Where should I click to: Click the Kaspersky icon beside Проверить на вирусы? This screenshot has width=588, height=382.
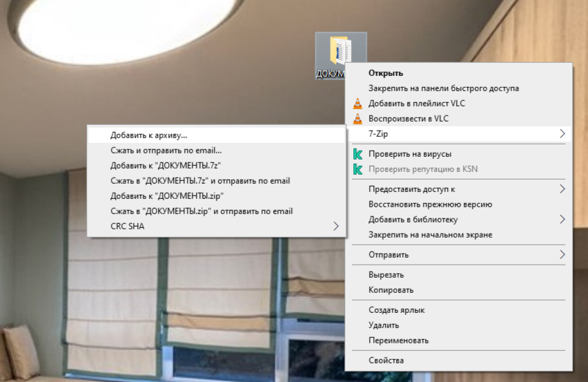click(357, 154)
